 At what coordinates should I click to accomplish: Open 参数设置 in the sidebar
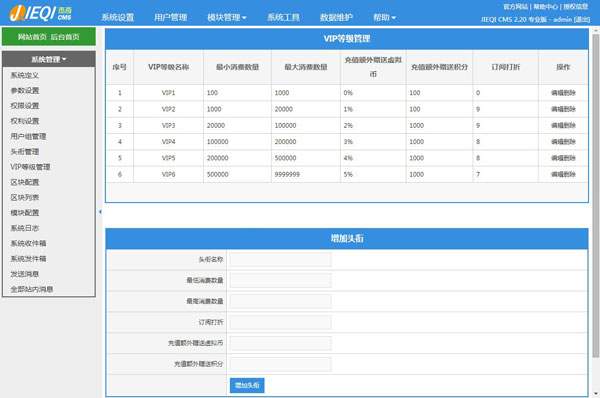pyautogui.click(x=24, y=90)
